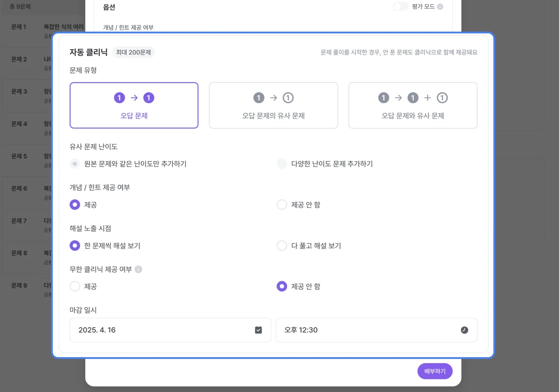Choose 원본 문제와 같은 난이도만 추가하기 radio

coord(75,164)
